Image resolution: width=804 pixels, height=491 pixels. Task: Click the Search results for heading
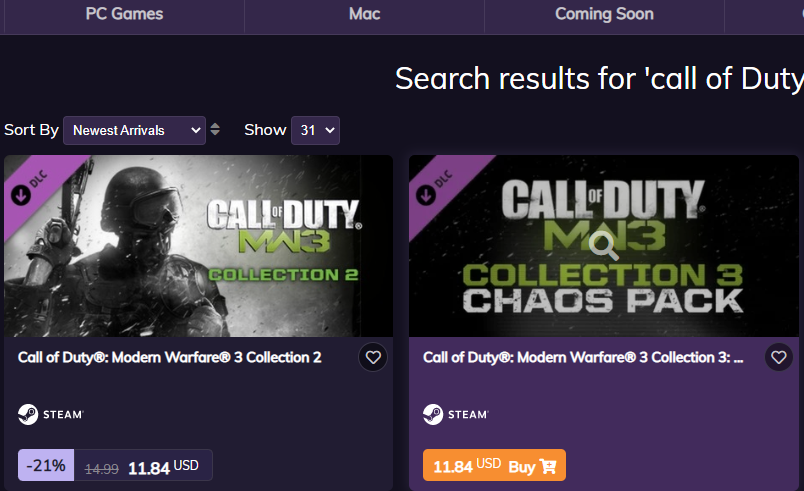point(599,79)
